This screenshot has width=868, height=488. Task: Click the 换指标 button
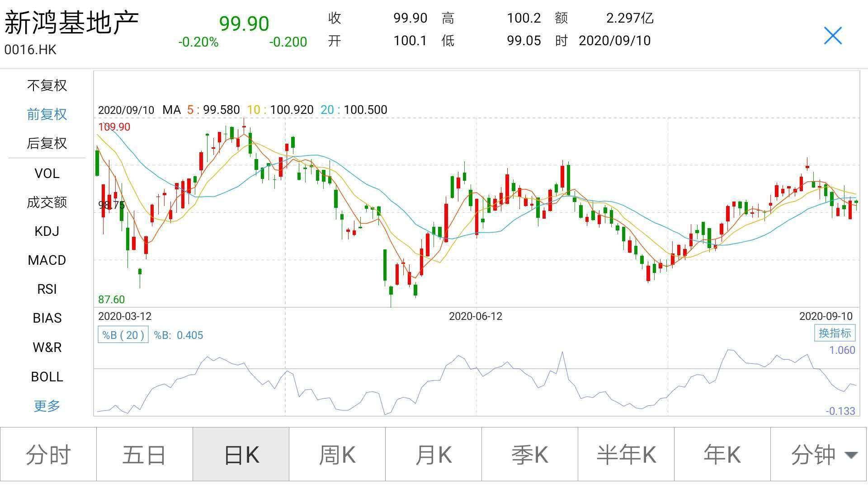point(835,333)
